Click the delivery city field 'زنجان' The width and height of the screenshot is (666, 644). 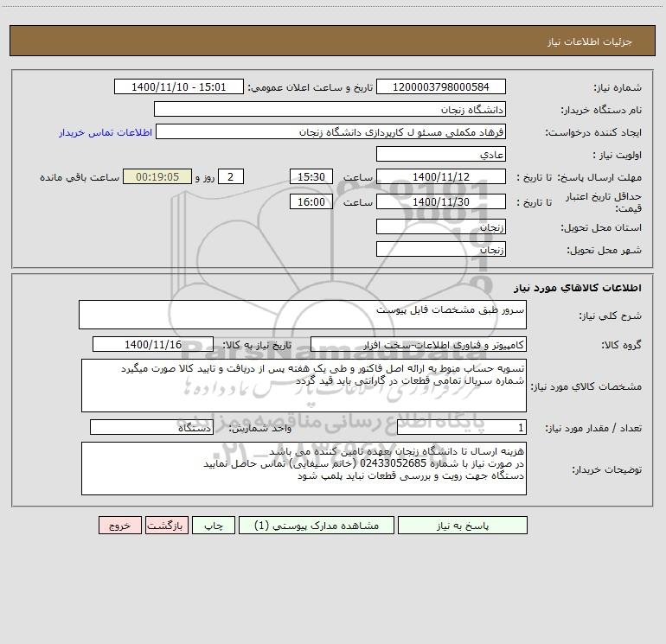[x=441, y=249]
